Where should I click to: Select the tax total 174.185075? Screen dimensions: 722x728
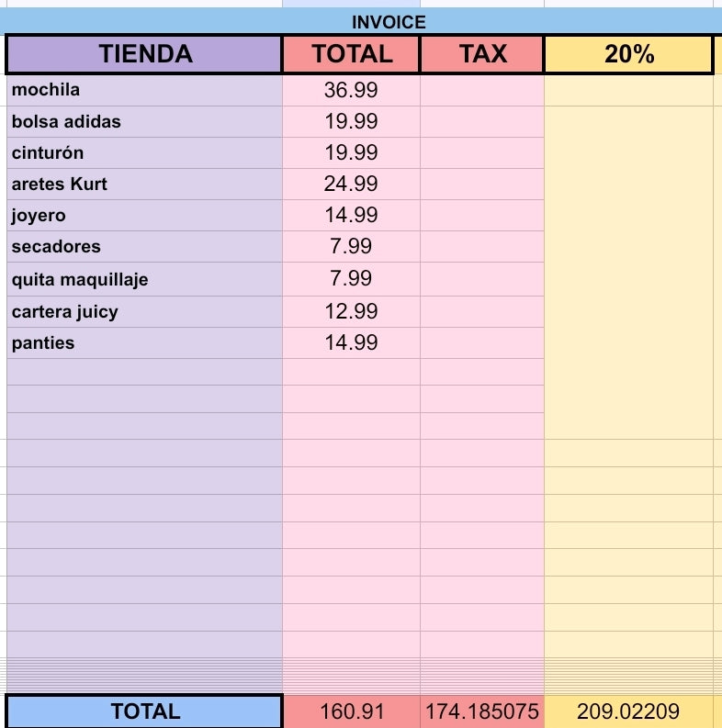[x=482, y=711]
